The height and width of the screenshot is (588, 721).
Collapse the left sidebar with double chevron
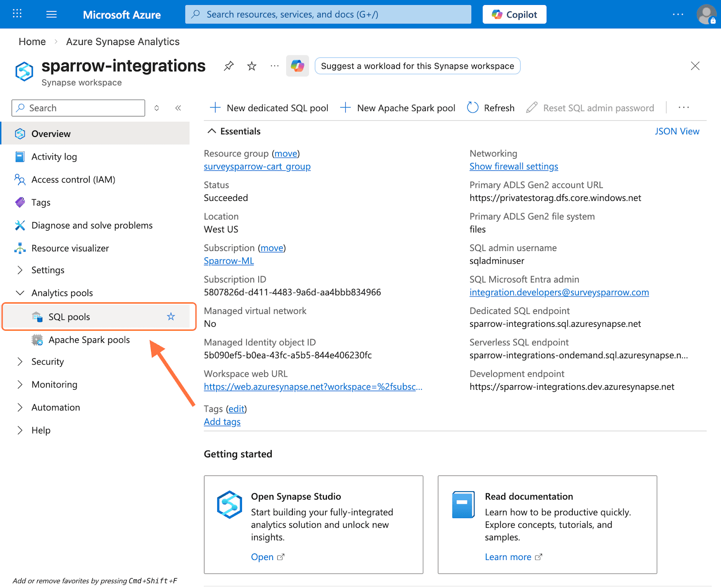coord(178,108)
